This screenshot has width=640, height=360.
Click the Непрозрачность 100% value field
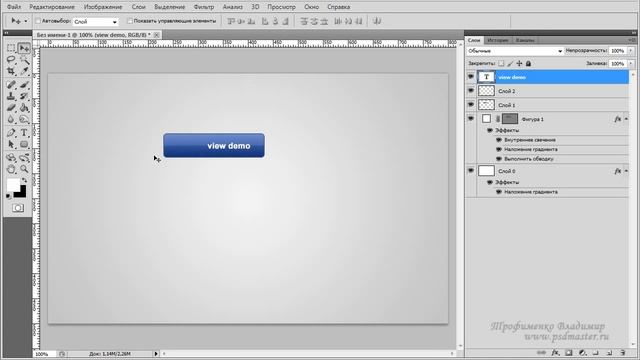(x=618, y=51)
